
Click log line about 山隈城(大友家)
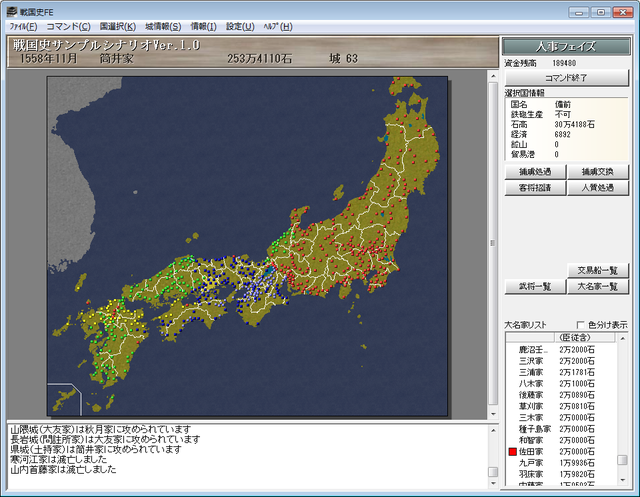pos(100,430)
